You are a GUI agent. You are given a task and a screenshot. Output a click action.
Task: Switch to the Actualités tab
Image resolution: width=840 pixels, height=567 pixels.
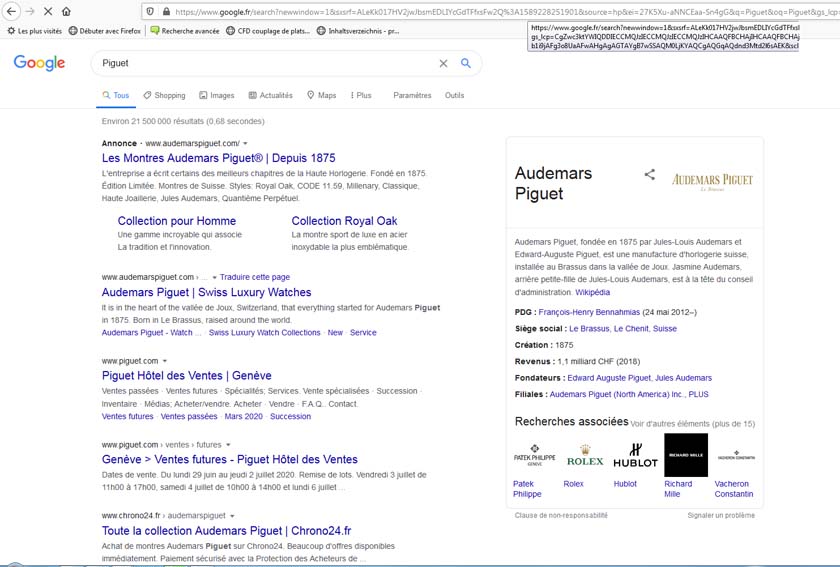coord(271,95)
